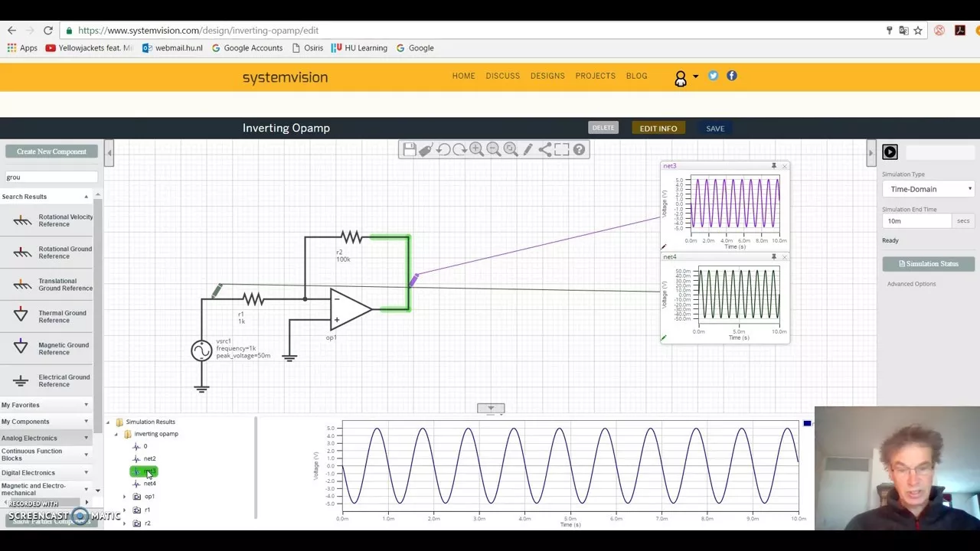Open the Simulation Type dropdown

coord(928,189)
